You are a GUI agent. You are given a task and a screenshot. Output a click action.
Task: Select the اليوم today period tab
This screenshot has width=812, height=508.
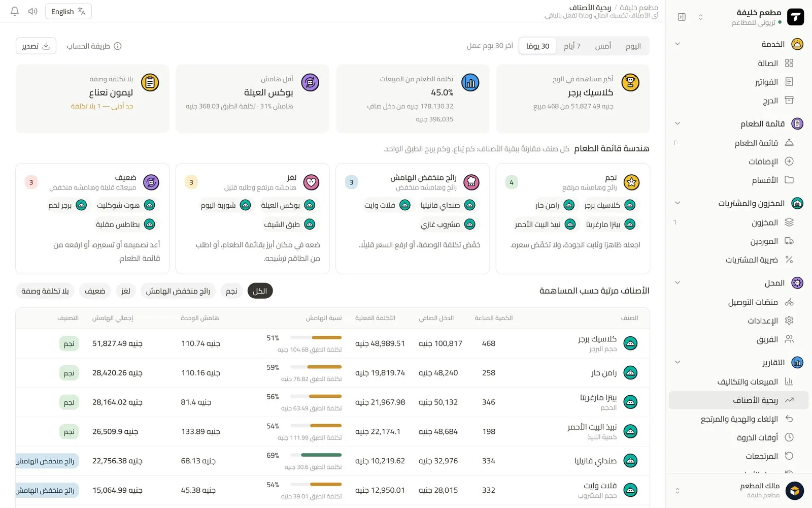coord(633,46)
